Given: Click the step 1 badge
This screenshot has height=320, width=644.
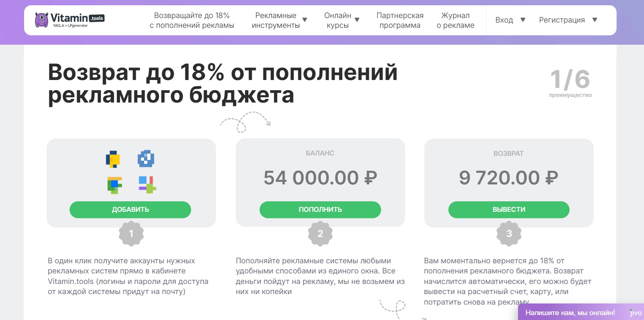Looking at the screenshot, I should pos(131,234).
